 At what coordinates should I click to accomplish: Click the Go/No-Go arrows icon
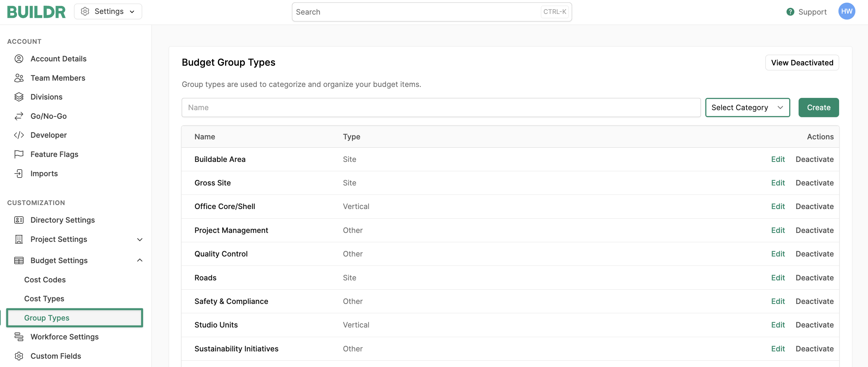[19, 116]
